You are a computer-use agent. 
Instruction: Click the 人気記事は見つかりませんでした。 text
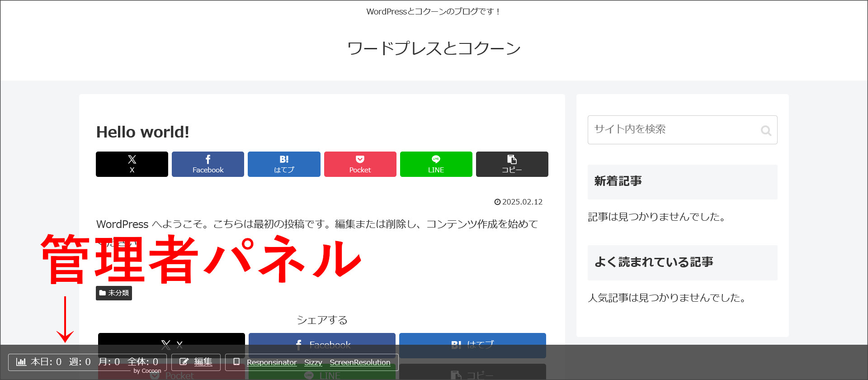coord(667,298)
